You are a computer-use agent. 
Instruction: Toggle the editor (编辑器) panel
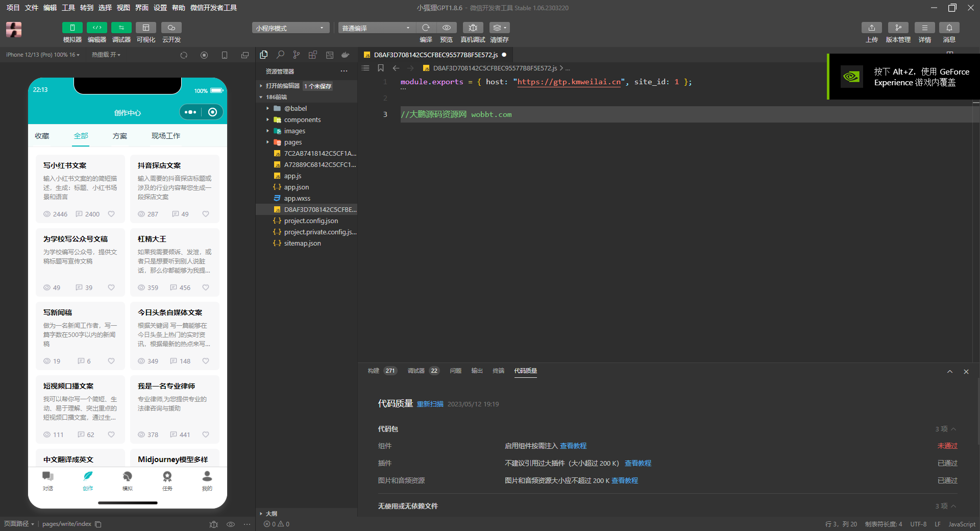coord(96,28)
